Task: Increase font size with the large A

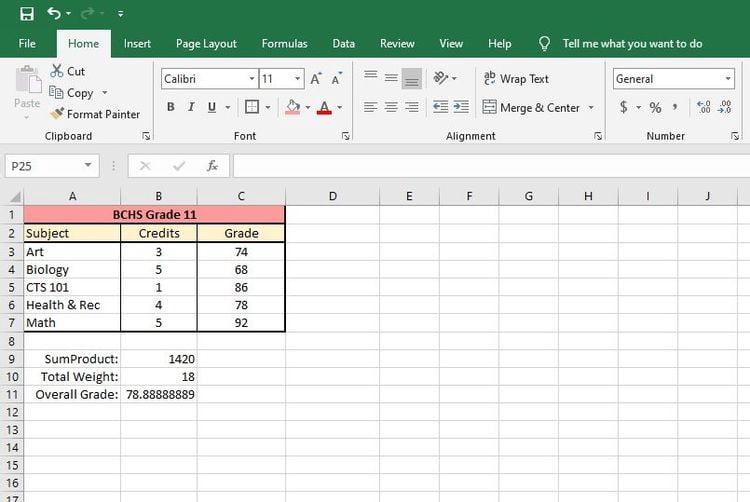Action: pos(316,79)
